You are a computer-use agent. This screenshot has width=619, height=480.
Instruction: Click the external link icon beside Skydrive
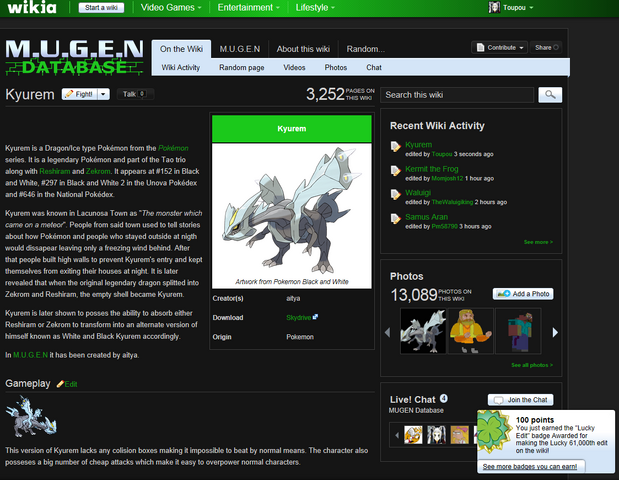(x=315, y=317)
